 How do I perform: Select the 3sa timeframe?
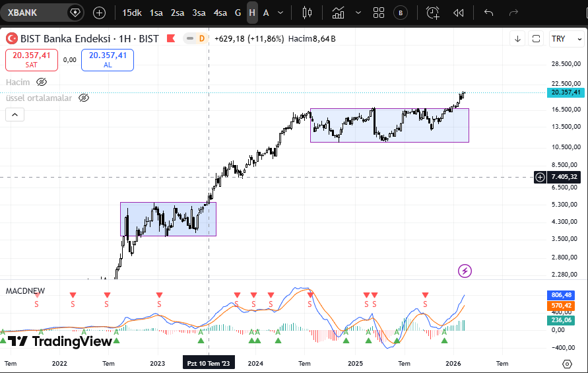click(x=199, y=13)
